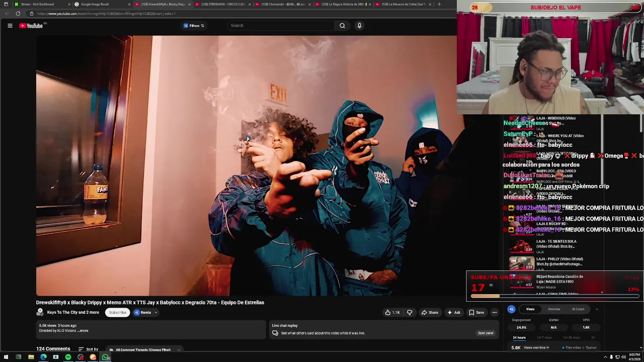Select the AI Coach tab in vidIQ panel

coord(578,309)
